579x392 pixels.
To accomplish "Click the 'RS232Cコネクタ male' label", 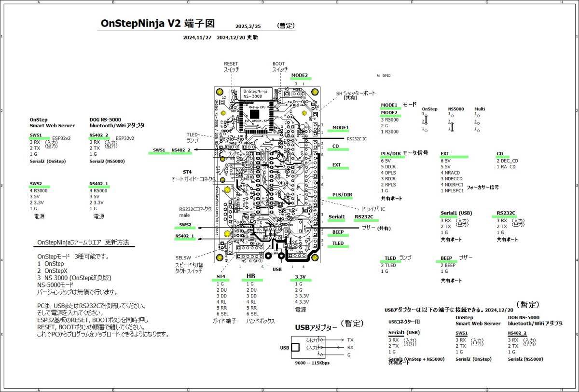I will tap(195, 212).
